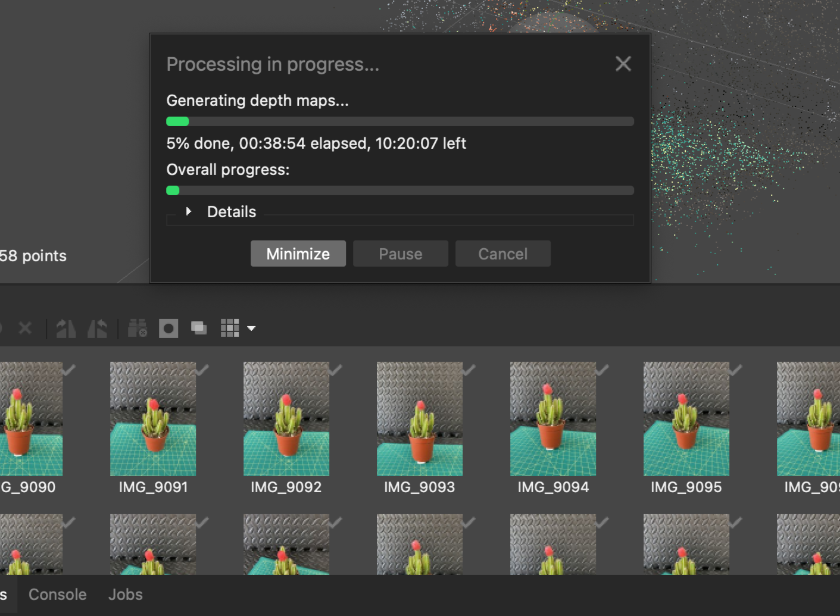Select the IMG_9092 photo thumbnail
The width and height of the screenshot is (840, 616).
286,419
